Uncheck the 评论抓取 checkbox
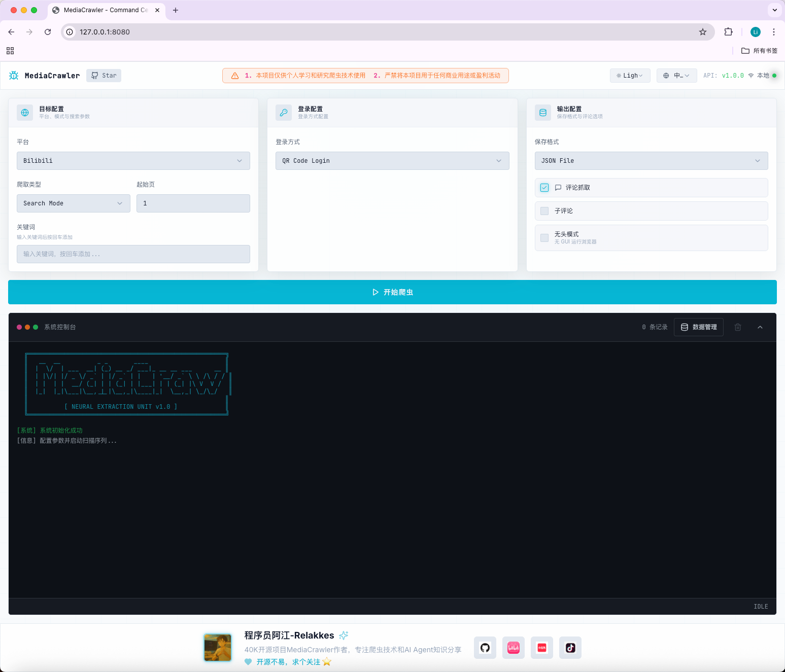 544,188
